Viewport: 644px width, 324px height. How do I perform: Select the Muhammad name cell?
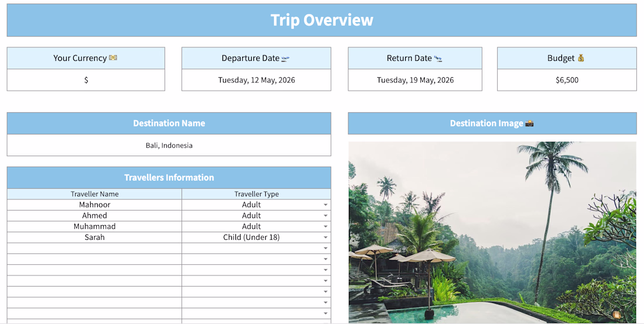[94, 226]
